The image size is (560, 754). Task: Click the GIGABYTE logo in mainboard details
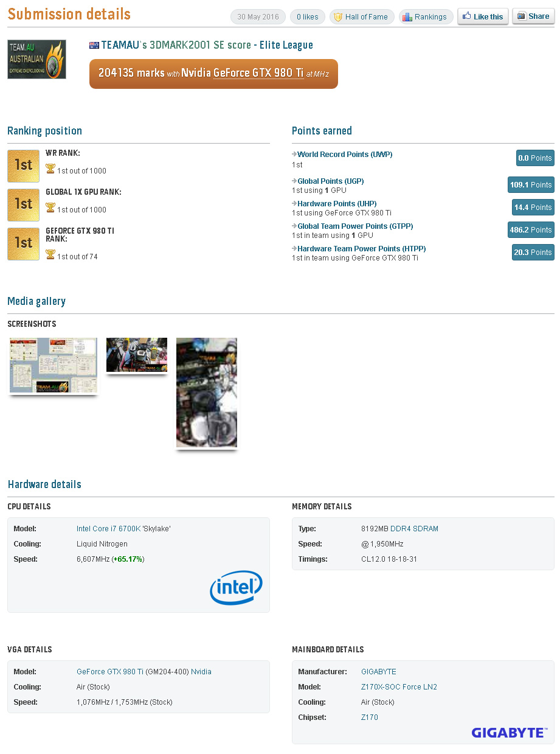510,733
